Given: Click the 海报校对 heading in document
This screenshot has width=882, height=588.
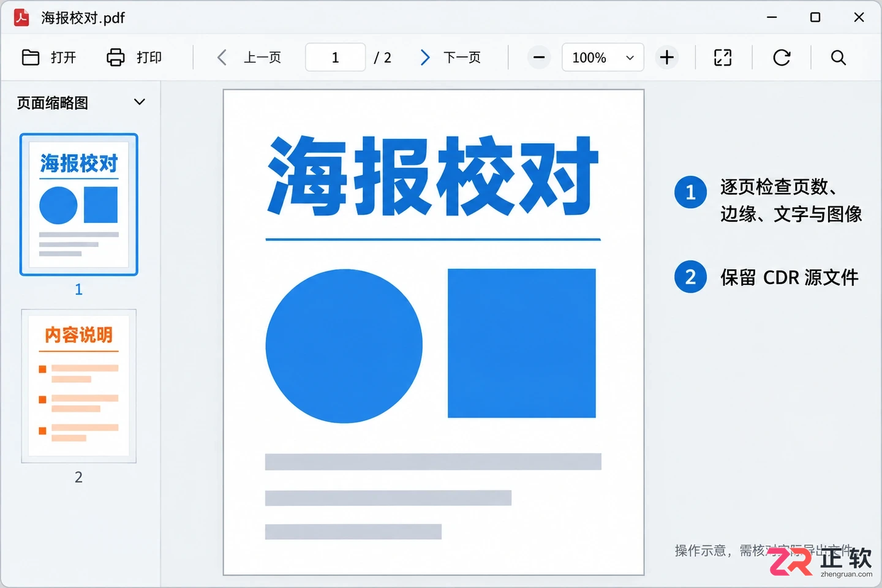Looking at the screenshot, I should (x=433, y=176).
